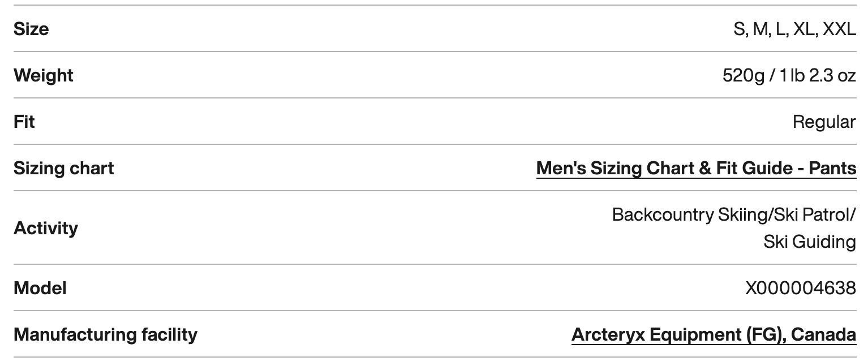Viewport: 868px width, 361px height.
Task: Click the model number X000004638
Action: pyautogui.click(x=801, y=288)
